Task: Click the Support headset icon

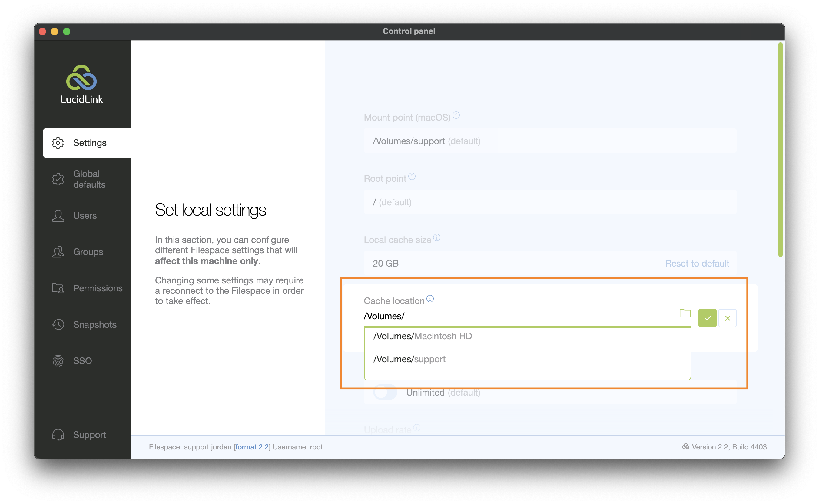Action: [x=58, y=435]
